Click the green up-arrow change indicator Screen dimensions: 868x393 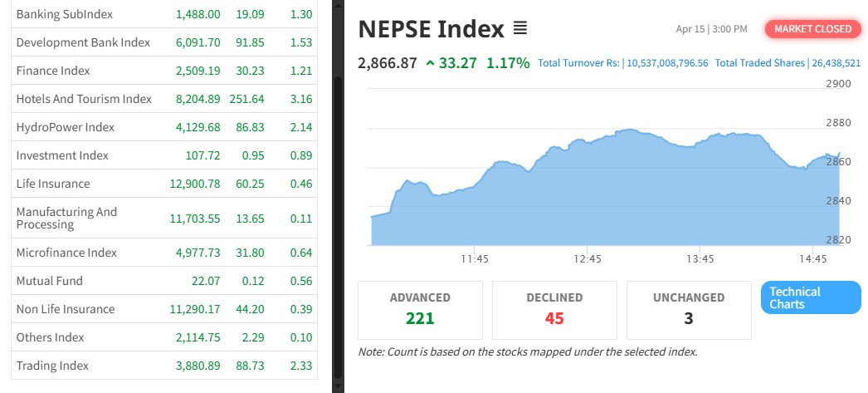430,62
